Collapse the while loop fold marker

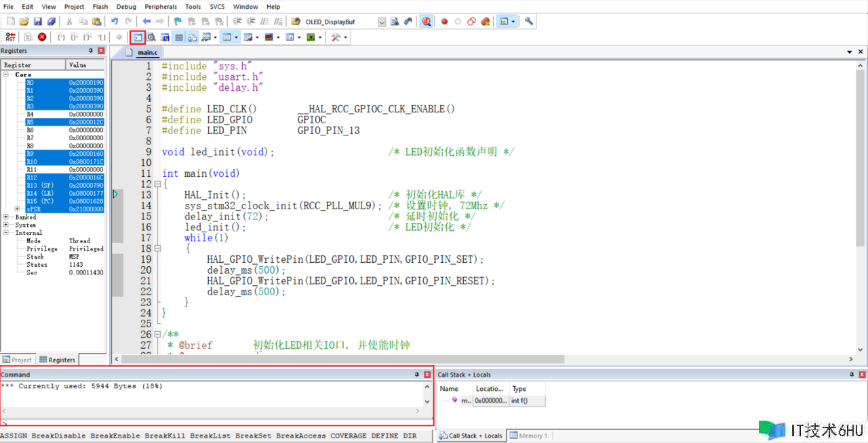point(157,249)
